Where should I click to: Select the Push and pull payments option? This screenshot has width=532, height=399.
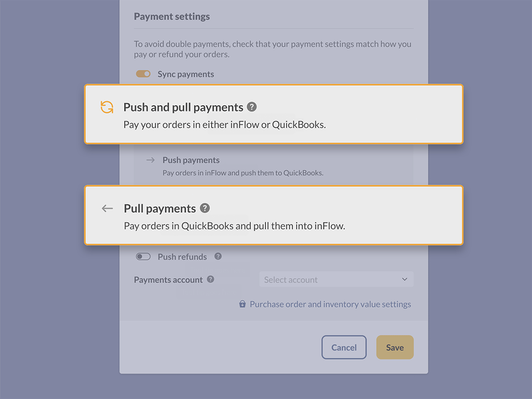coord(274,114)
